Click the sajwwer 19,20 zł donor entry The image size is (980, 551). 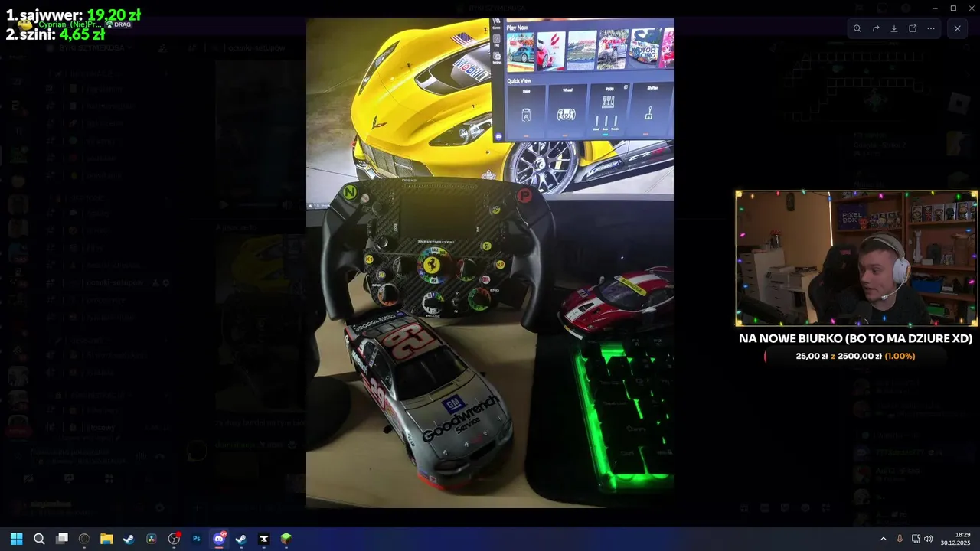point(73,15)
